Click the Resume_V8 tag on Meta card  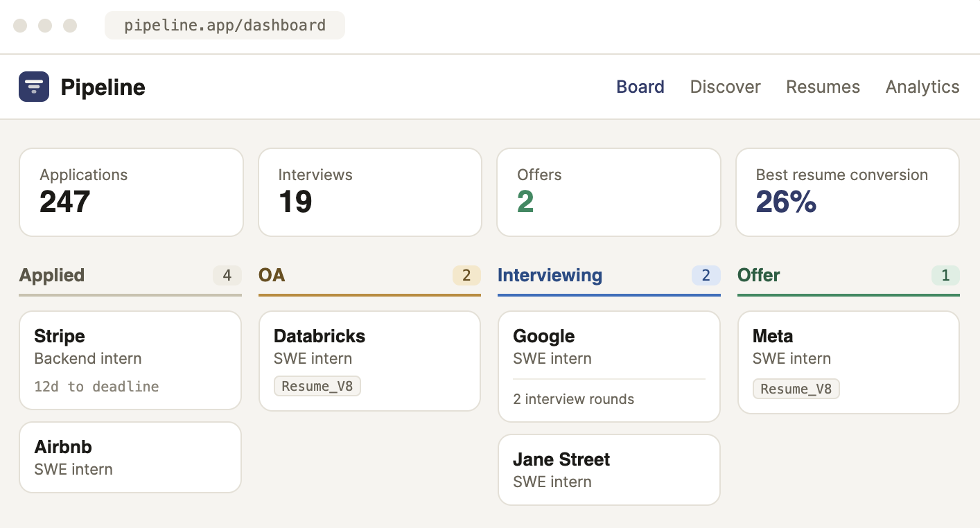tap(796, 389)
